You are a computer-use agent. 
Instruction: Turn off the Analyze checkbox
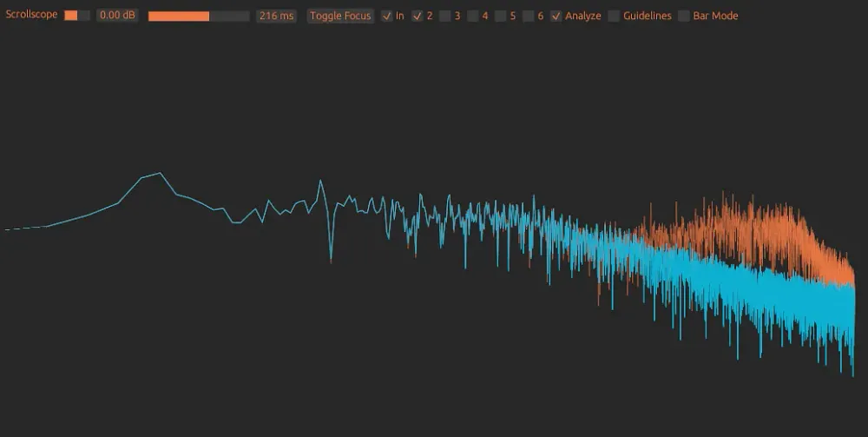click(x=556, y=16)
